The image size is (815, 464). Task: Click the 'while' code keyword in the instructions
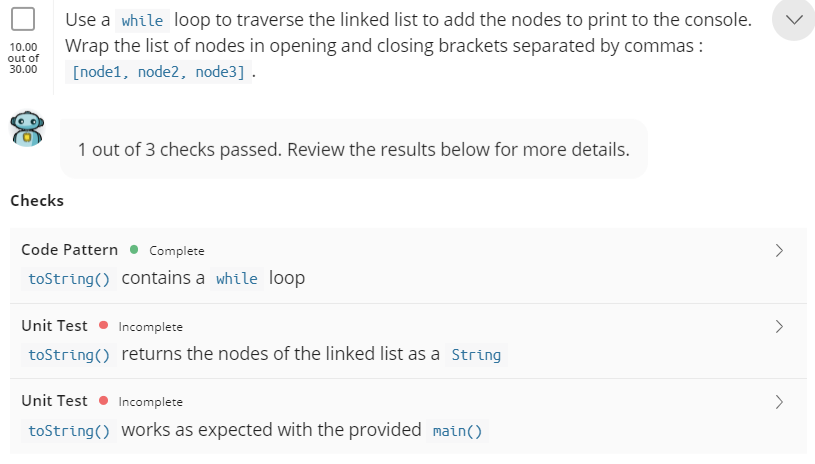142,21
